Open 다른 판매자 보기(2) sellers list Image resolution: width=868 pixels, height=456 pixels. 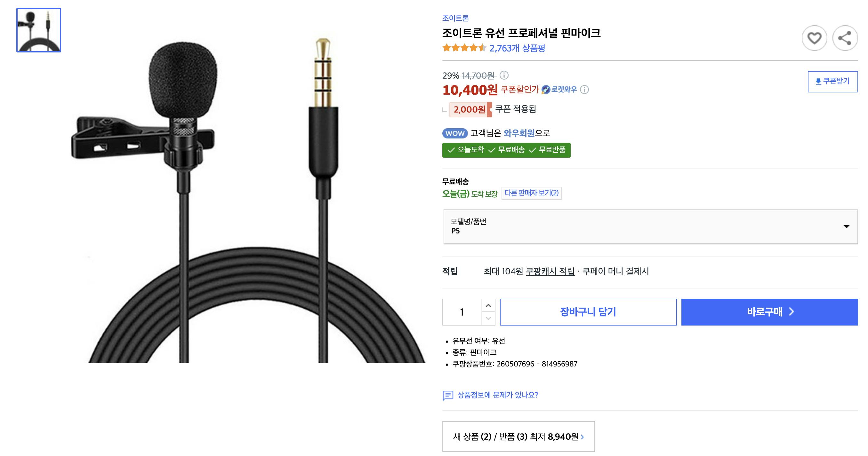pyautogui.click(x=531, y=193)
